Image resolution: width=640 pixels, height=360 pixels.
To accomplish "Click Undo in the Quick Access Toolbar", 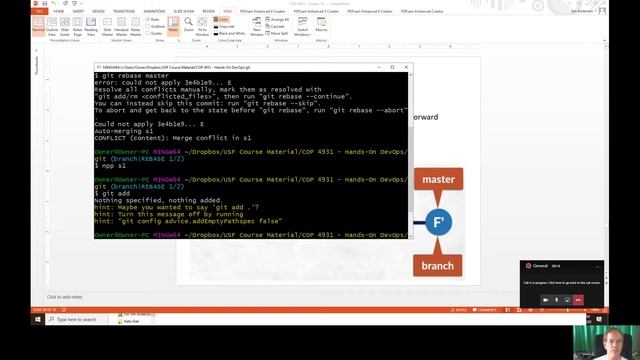I will click(x=53, y=3).
